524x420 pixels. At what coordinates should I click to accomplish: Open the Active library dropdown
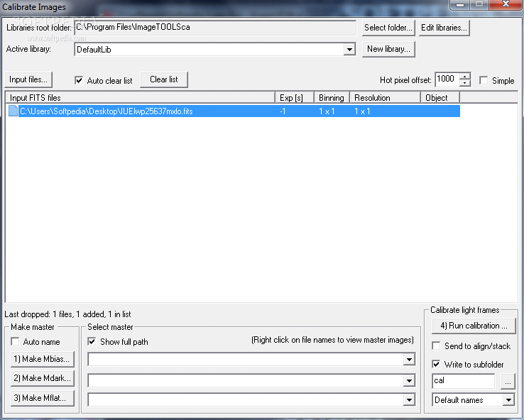(x=349, y=50)
